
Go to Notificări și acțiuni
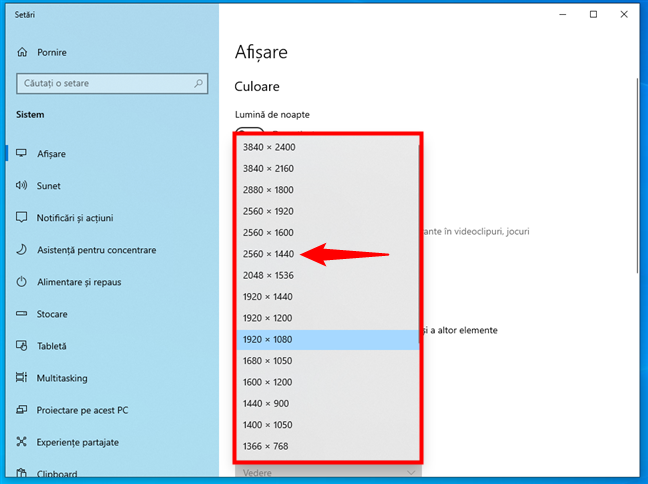(112, 218)
